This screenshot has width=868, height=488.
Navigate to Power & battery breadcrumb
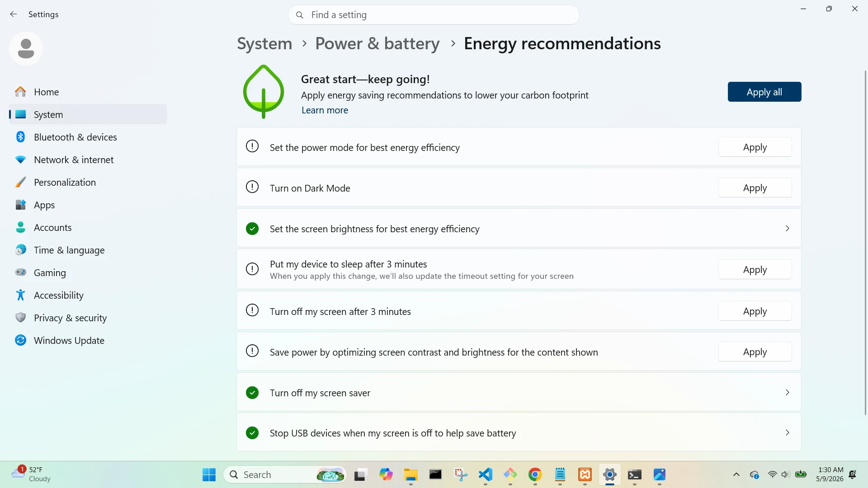coord(377,43)
